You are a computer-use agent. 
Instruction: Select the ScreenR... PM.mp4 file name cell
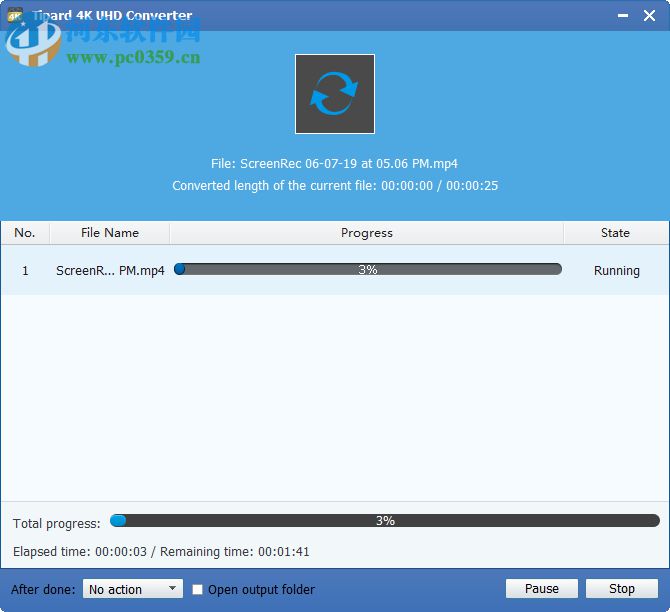[110, 271]
